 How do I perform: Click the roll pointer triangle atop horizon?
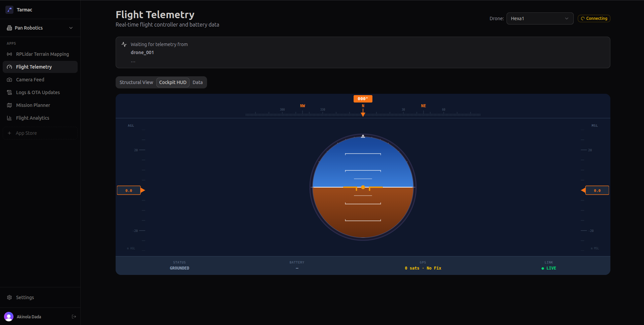point(363,136)
